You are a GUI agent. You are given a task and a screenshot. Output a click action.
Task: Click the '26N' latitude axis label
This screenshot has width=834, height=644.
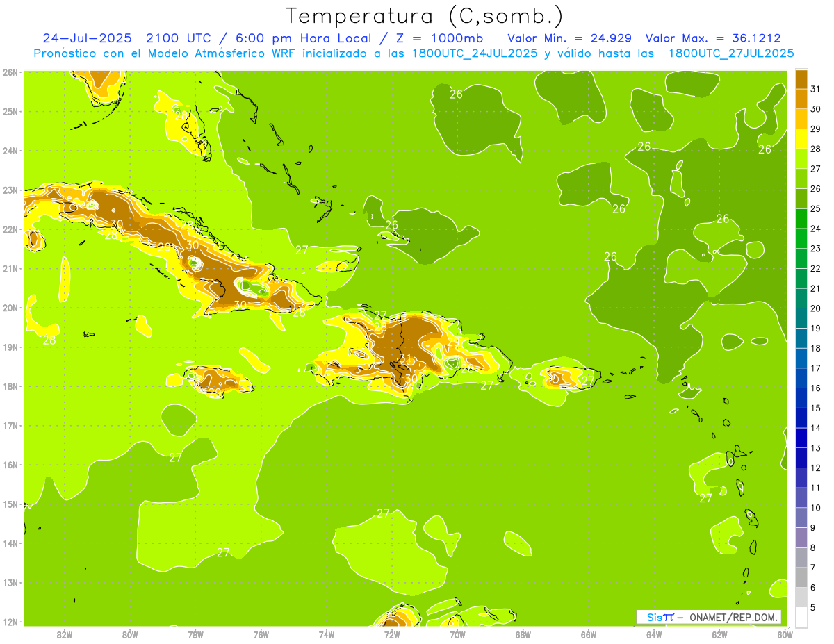pyautogui.click(x=10, y=72)
